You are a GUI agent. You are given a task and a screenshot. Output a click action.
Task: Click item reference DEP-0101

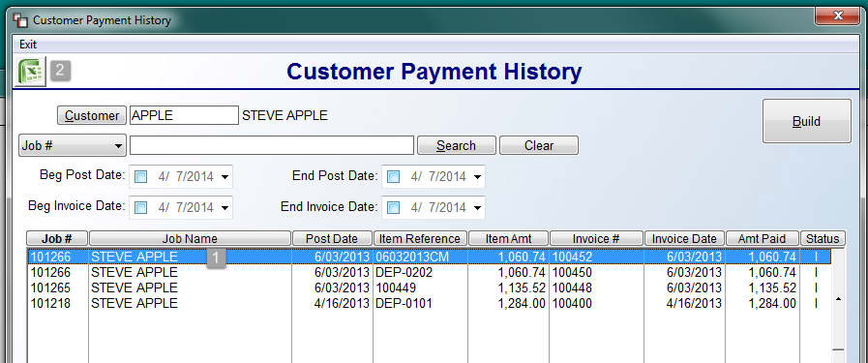click(x=404, y=303)
